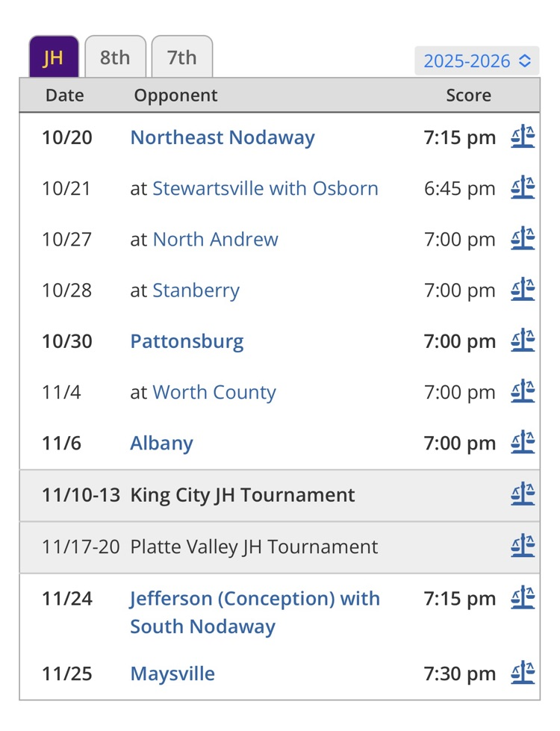Viewport: 560px width, 731px height.
Task: Switch to the 8th grade tab
Action: point(115,57)
